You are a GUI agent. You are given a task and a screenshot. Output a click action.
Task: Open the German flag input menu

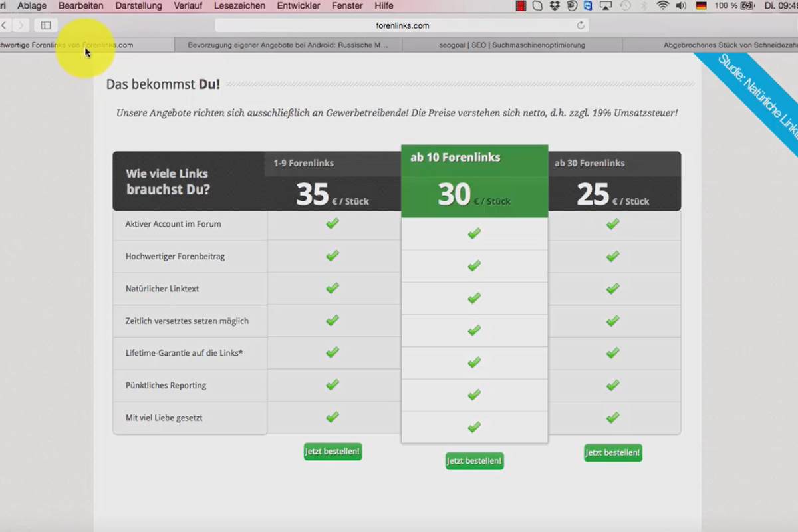point(701,6)
